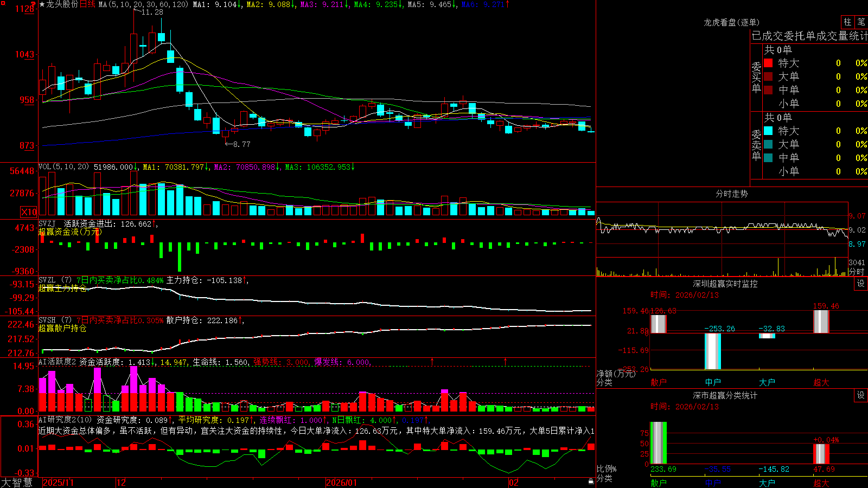Open 设 settings for 深圳超赢实时监控 panel

[x=860, y=284]
